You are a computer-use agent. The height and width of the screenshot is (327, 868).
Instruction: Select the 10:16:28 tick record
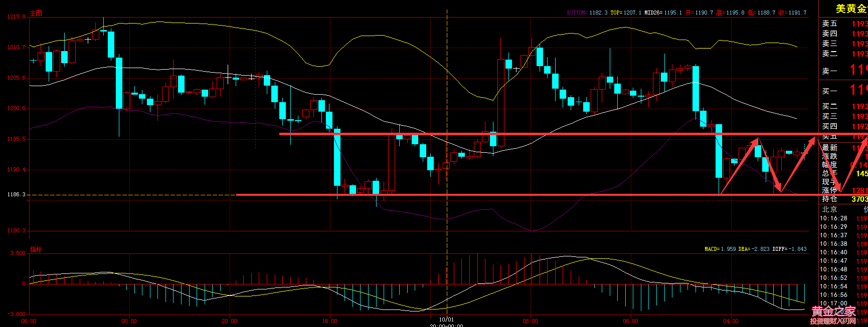tap(833, 218)
